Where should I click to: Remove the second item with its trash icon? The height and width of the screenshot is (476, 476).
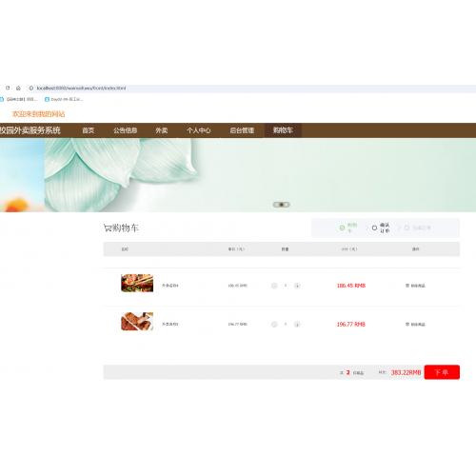tap(407, 325)
